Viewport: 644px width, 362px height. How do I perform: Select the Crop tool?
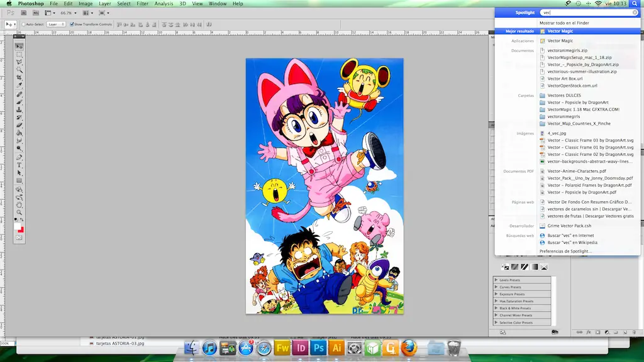(19, 77)
